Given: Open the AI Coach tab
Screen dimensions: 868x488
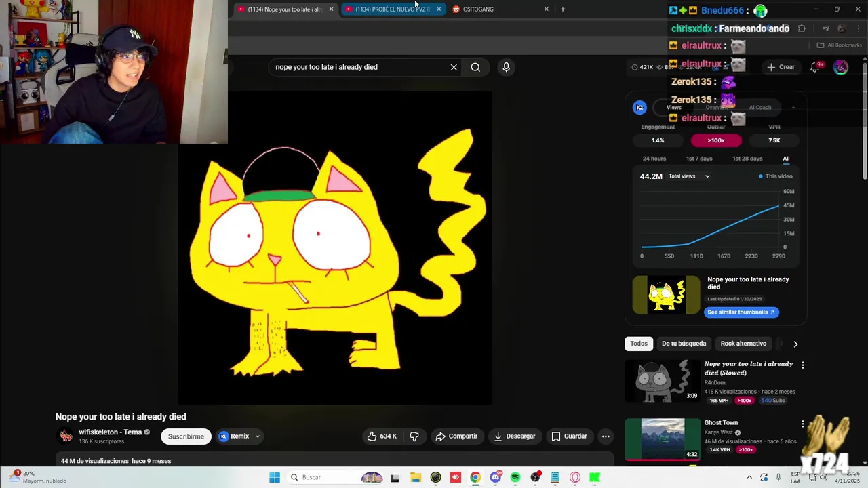Looking at the screenshot, I should (760, 107).
